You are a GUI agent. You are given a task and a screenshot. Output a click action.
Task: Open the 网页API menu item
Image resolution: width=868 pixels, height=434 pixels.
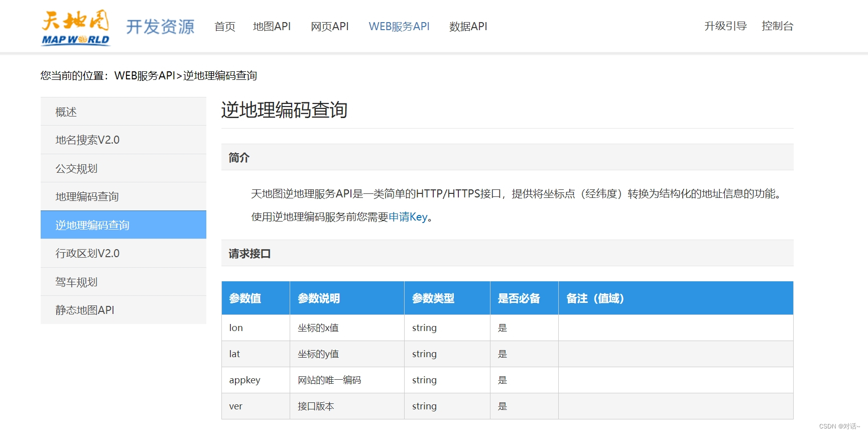[329, 27]
